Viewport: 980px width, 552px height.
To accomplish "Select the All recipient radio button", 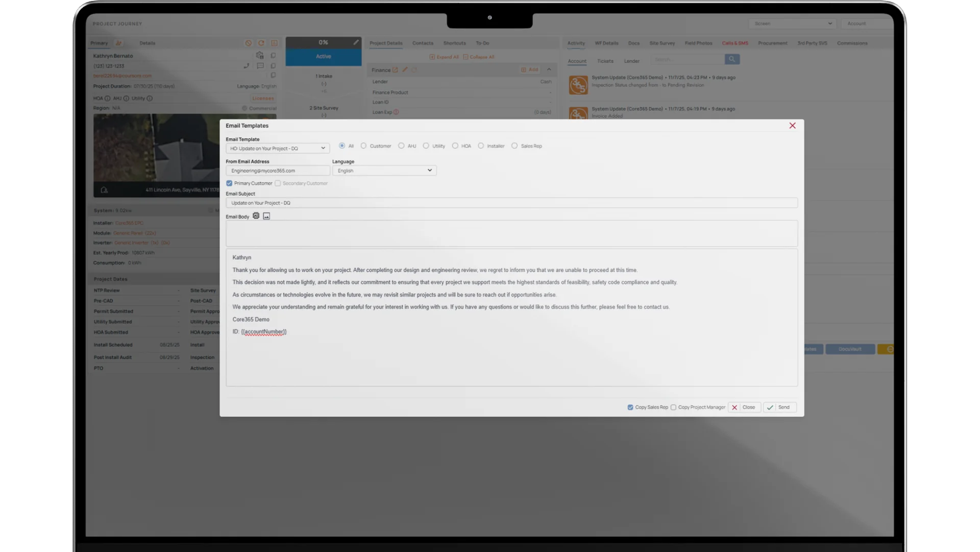I will tap(342, 146).
